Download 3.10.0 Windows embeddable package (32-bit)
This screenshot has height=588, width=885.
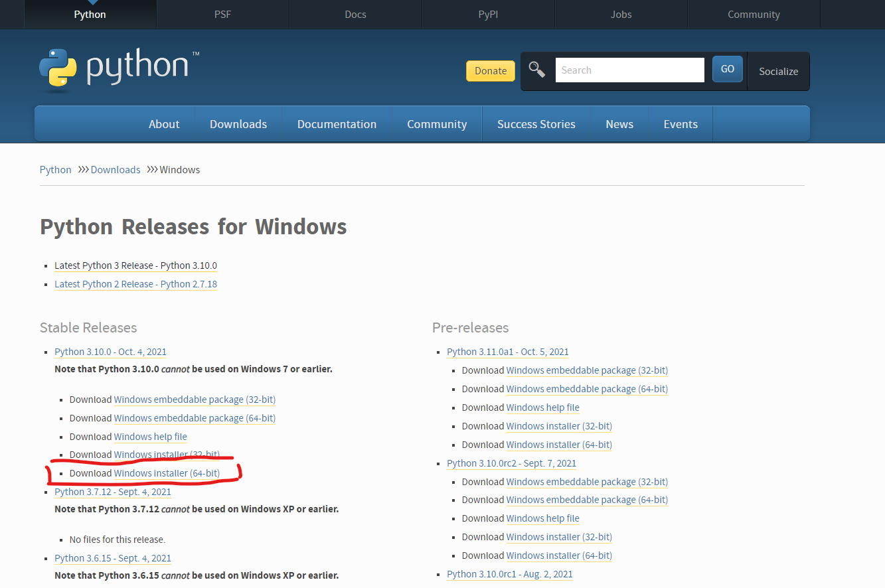(195, 400)
